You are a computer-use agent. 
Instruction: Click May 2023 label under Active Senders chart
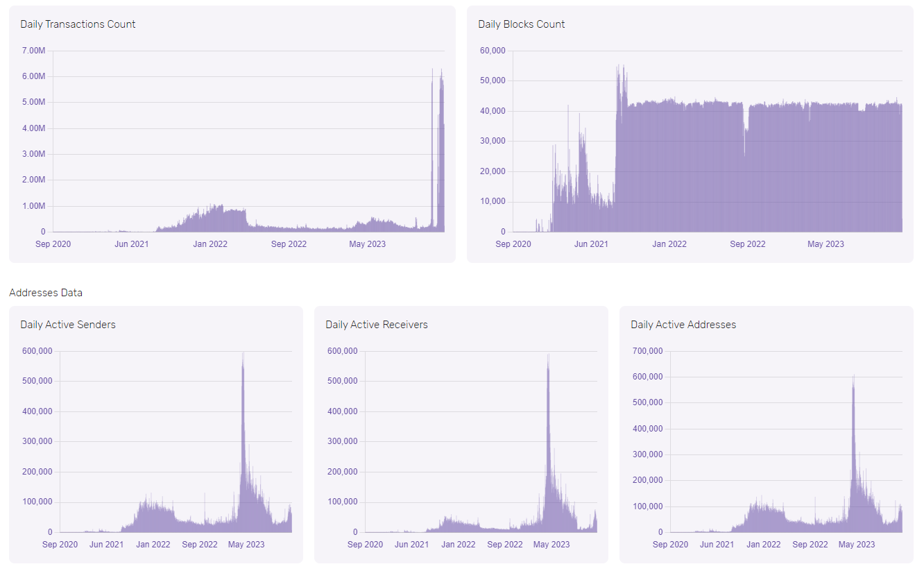coord(246,545)
